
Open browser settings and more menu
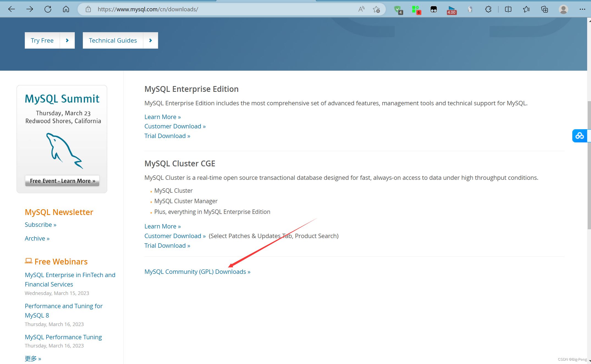point(582,9)
